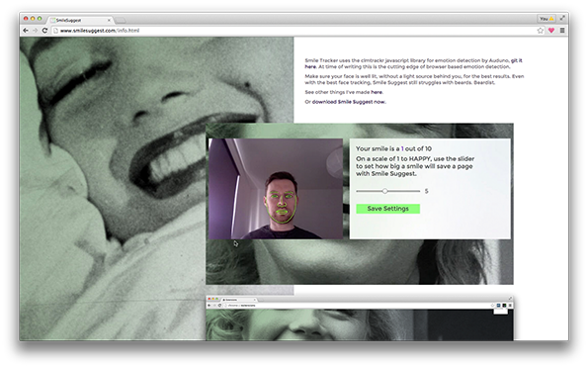Maximize the browser with the green button
Viewport: 588px width, 368px height.
point(40,18)
